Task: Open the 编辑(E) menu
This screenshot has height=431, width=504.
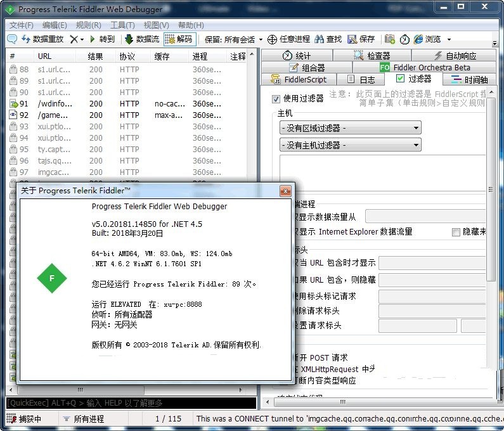Action: (55, 25)
